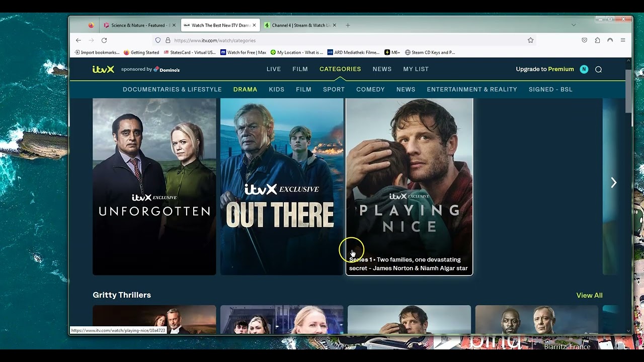Open MY LIST in the navigation
644x362 pixels.
coord(416,69)
